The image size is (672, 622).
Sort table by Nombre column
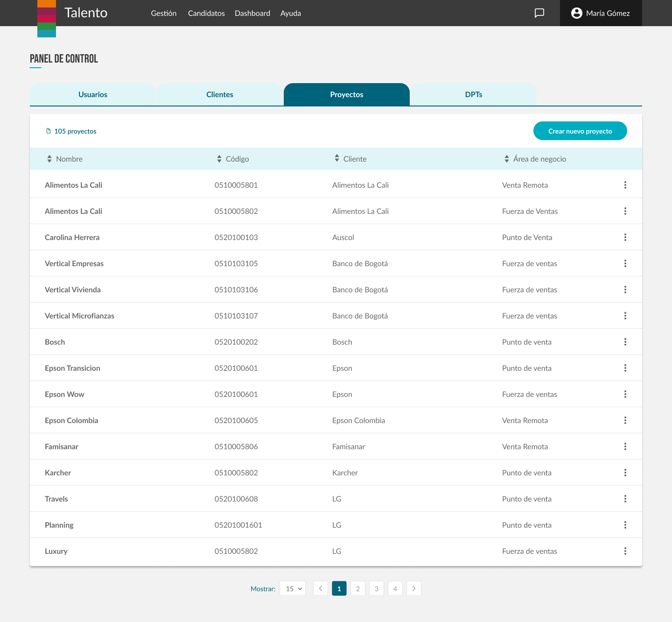(x=49, y=159)
